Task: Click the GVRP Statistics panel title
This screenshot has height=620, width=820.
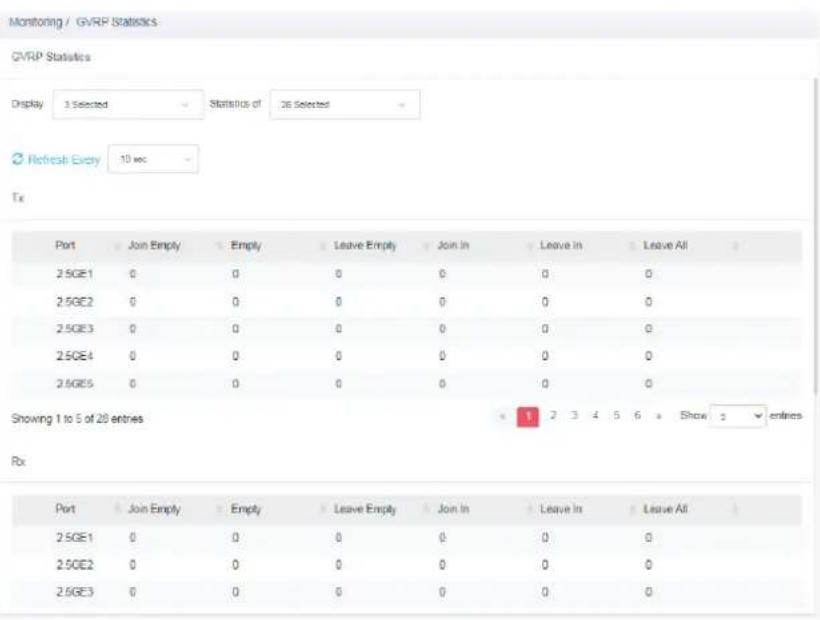Action: point(51,57)
